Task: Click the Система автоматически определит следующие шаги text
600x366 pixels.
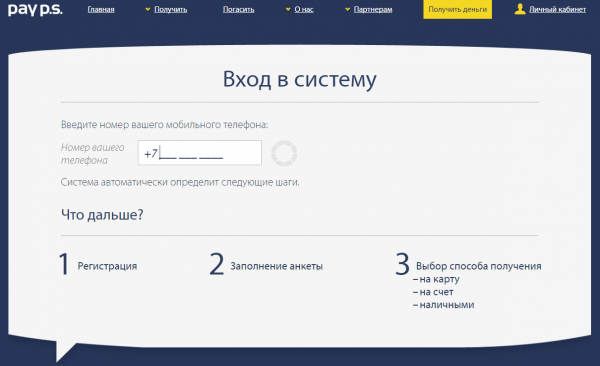Action: [x=180, y=182]
